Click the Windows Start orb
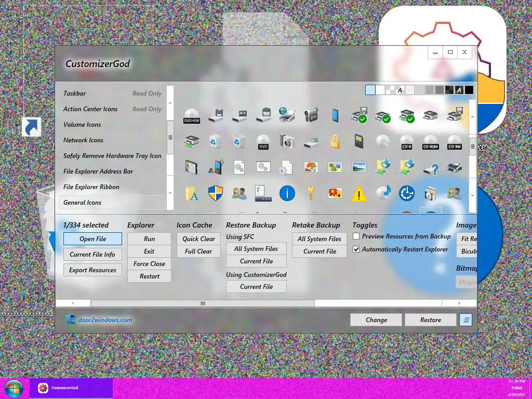This screenshot has height=399, width=532. pyautogui.click(x=14, y=388)
